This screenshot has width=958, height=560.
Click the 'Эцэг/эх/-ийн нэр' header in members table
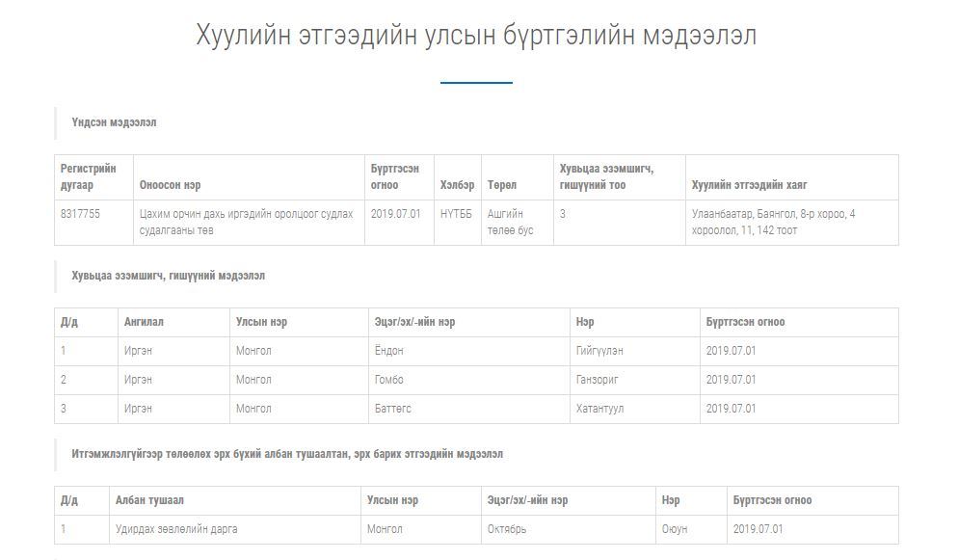click(414, 322)
